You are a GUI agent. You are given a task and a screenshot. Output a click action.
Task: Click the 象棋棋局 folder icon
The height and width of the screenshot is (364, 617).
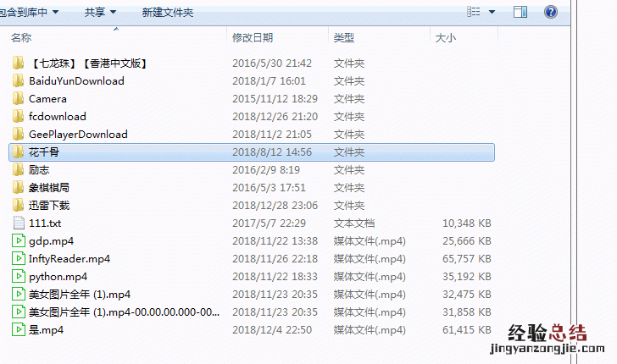18,188
